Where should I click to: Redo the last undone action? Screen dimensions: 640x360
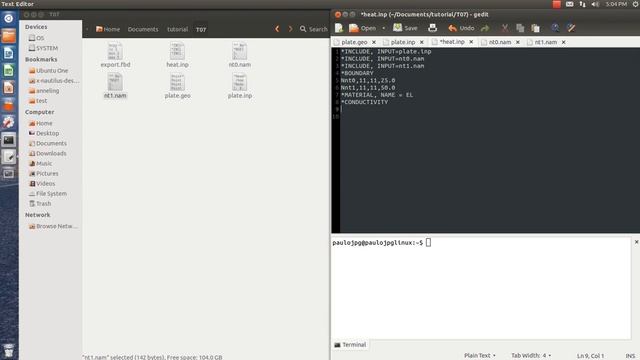pos(485,28)
